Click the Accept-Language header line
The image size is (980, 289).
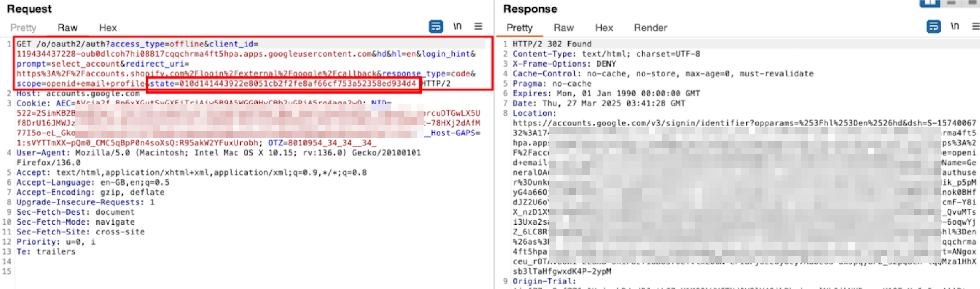[x=93, y=183]
